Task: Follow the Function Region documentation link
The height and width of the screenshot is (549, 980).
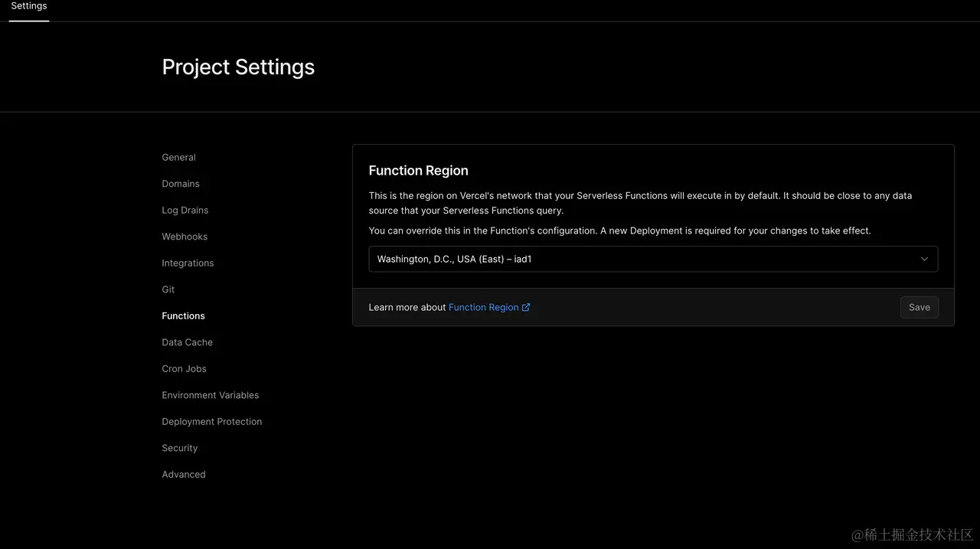Action: click(x=483, y=308)
